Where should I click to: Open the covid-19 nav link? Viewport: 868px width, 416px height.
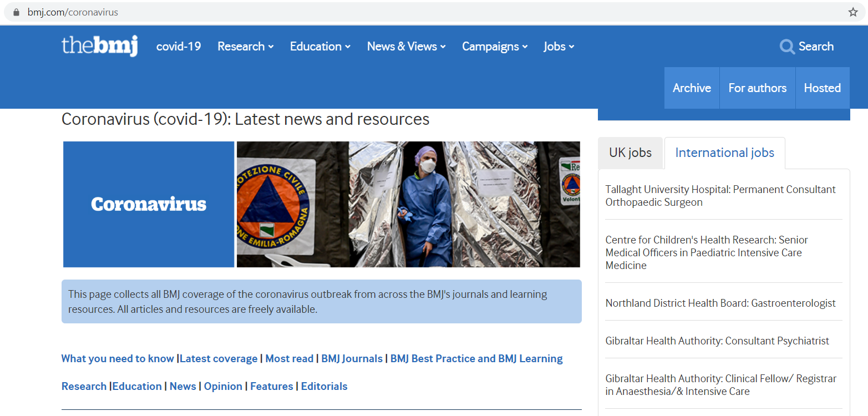pyautogui.click(x=179, y=47)
